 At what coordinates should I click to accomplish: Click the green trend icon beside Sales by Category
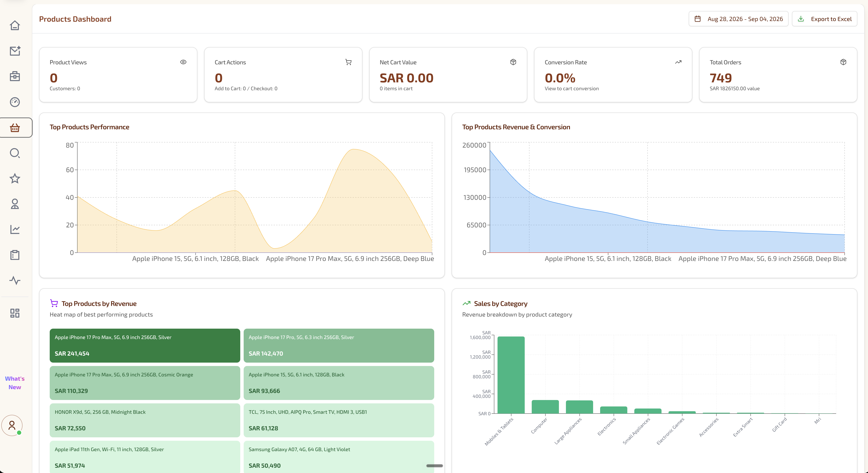coord(466,303)
